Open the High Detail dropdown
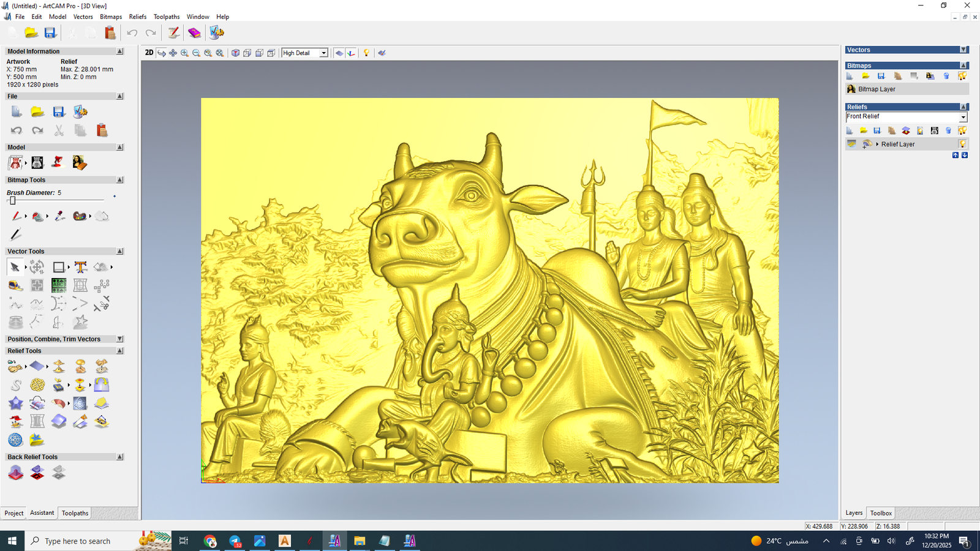This screenshot has width=980, height=551. tap(323, 53)
